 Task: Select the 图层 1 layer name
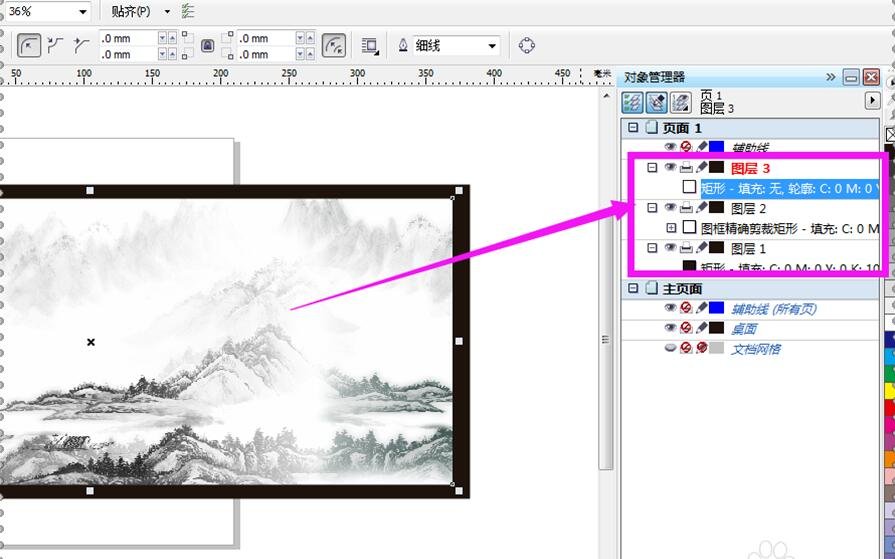[x=748, y=248]
